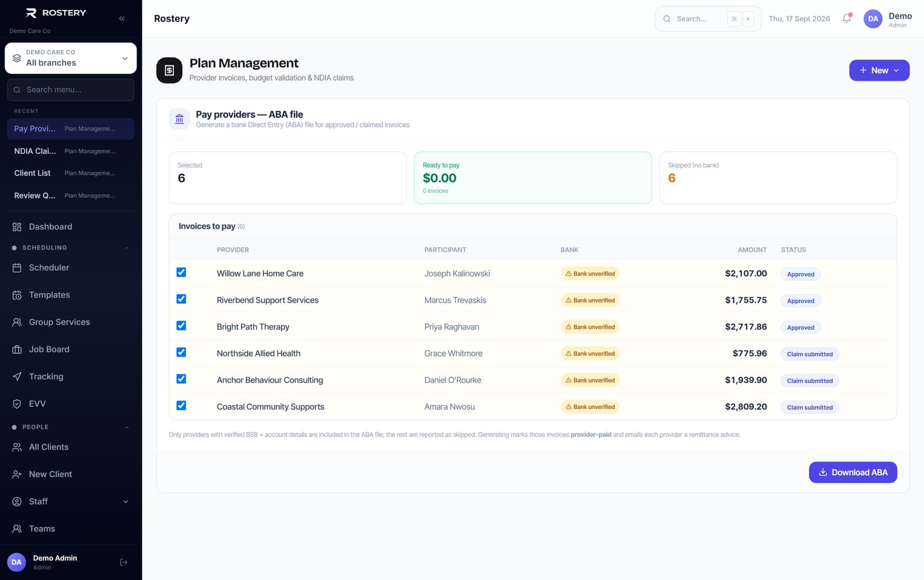Log out using the sidebar footer icon
Screen dimensions: 924x580
coord(124,562)
